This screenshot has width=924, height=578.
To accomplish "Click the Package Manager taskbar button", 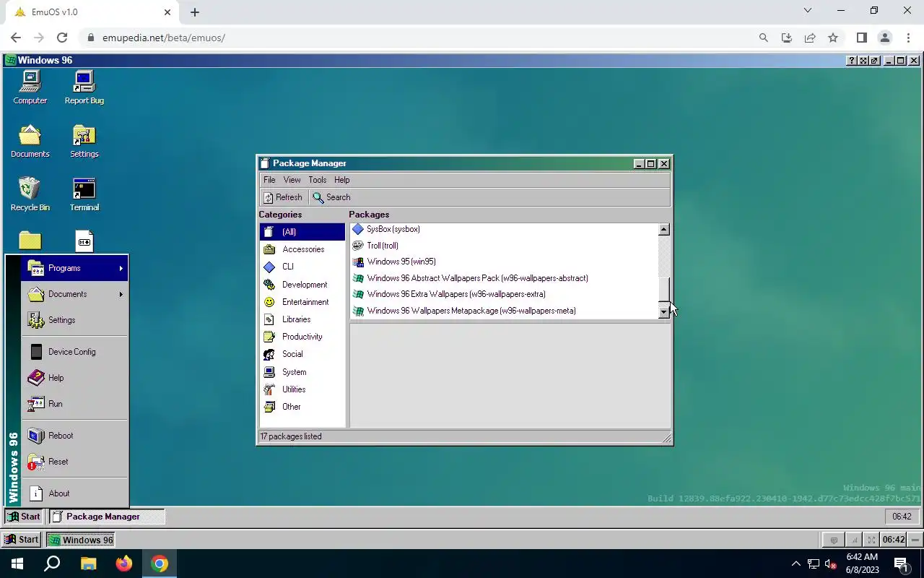I will pyautogui.click(x=107, y=517).
